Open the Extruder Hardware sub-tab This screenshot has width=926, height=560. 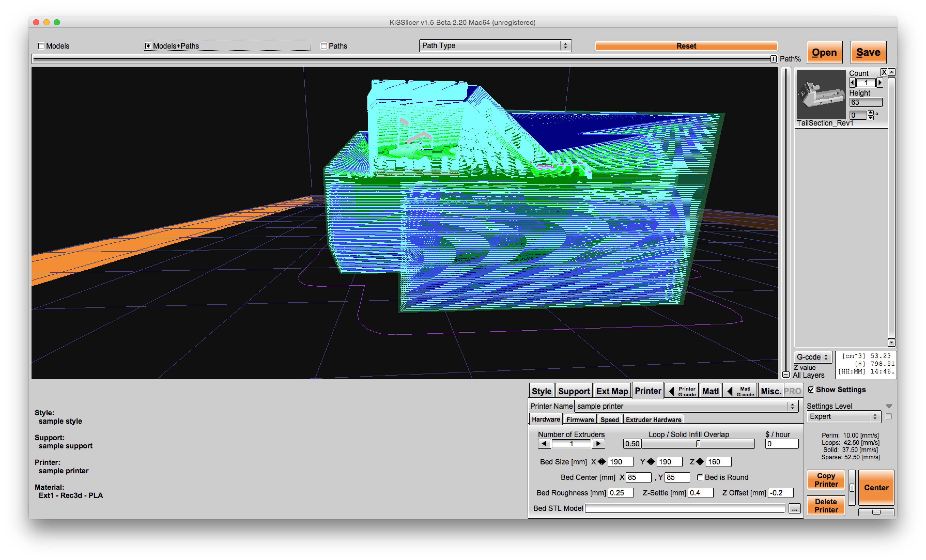[x=653, y=420]
